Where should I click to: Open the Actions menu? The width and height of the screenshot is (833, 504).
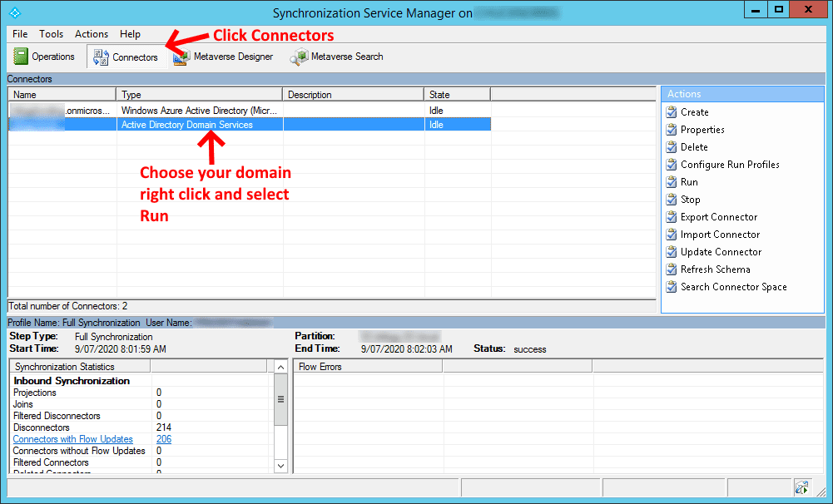92,34
